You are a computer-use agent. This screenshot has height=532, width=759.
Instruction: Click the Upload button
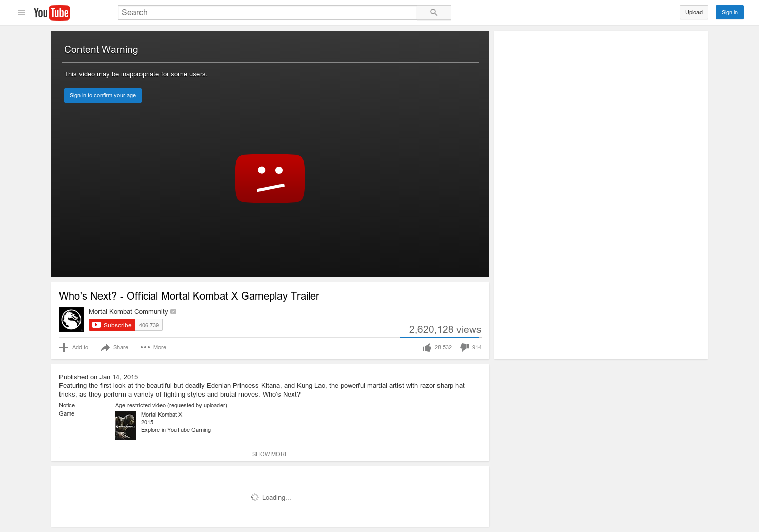694,12
